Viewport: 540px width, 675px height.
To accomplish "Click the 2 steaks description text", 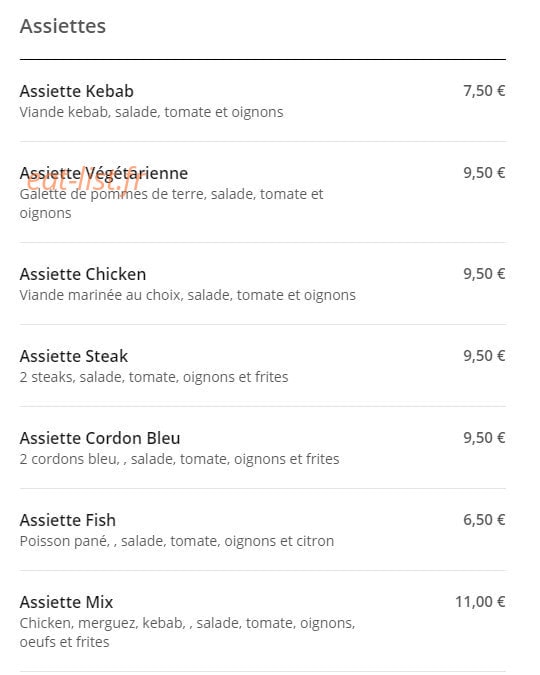I will pos(154,377).
